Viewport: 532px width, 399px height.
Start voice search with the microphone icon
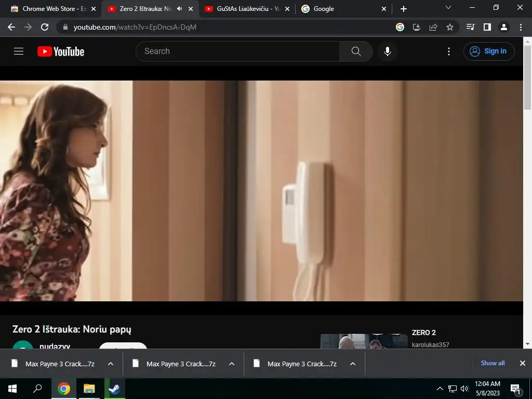pos(388,51)
